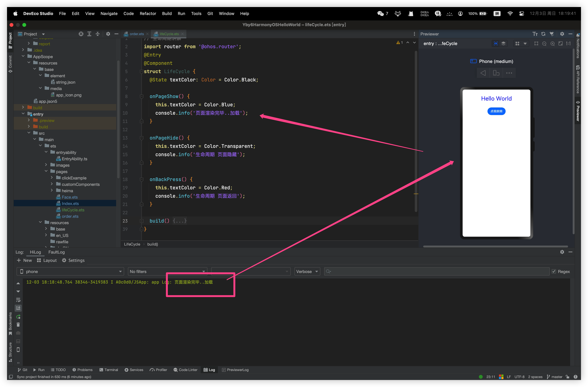Refresh the Previewer with the reload icon
The height and width of the screenshot is (387, 588).
(x=543, y=34)
